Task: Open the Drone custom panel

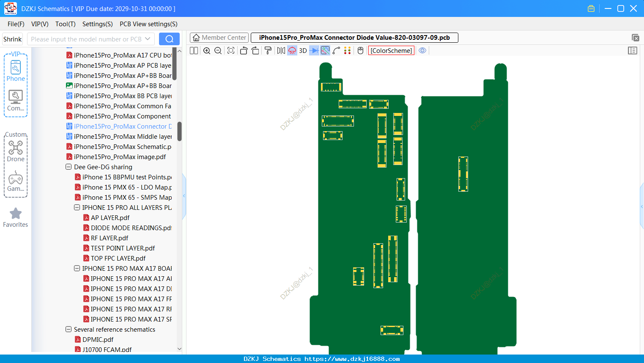Action: (16, 151)
